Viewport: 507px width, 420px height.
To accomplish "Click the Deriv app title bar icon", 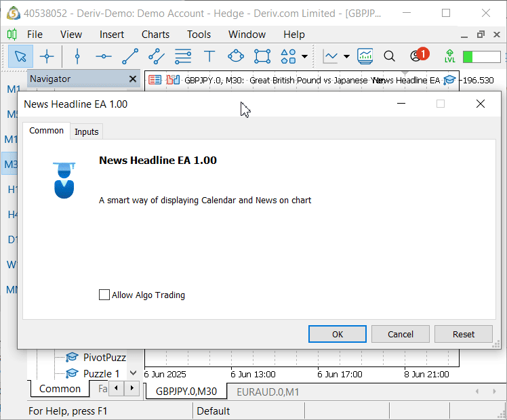I will pyautogui.click(x=14, y=14).
